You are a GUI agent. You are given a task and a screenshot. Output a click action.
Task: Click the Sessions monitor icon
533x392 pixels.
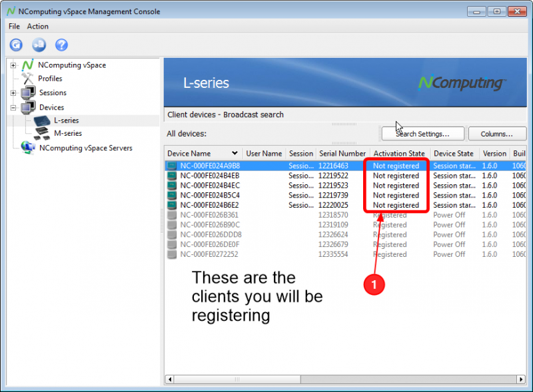point(28,93)
